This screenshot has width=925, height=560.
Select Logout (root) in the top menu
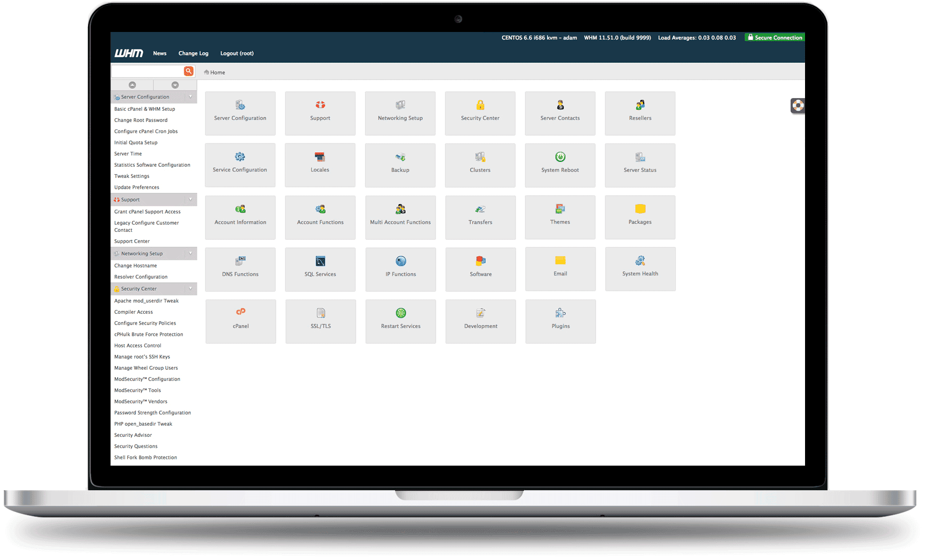(x=237, y=53)
